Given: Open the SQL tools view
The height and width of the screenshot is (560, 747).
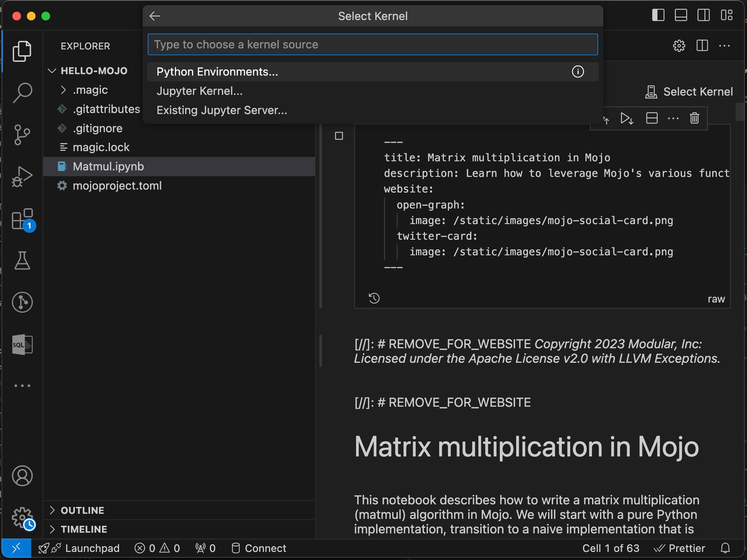Looking at the screenshot, I should [22, 344].
